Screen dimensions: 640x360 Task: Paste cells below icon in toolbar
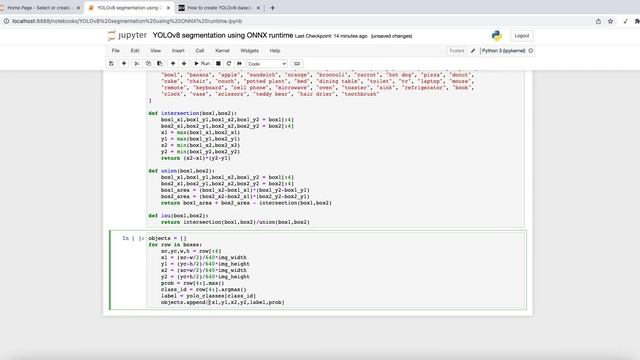(x=160, y=64)
